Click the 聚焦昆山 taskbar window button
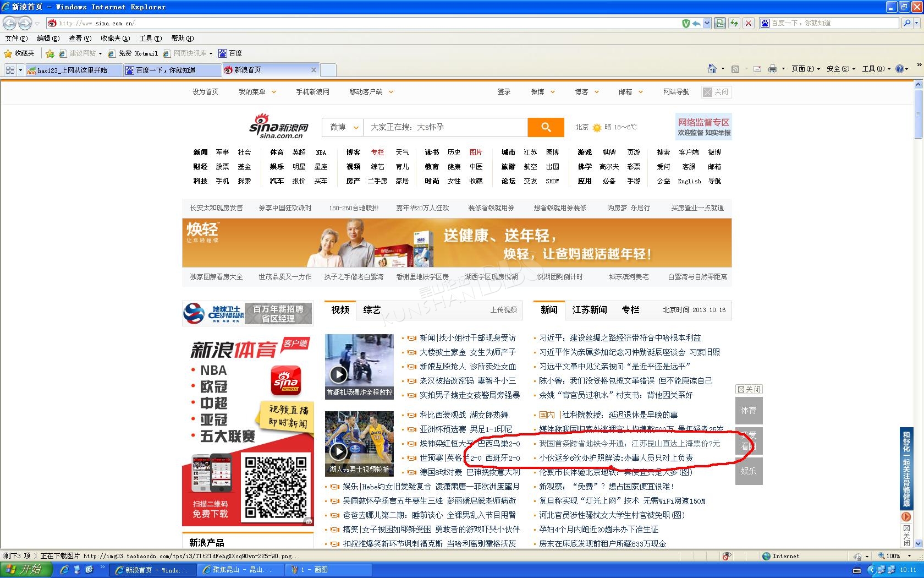The image size is (924, 578). pyautogui.click(x=240, y=570)
